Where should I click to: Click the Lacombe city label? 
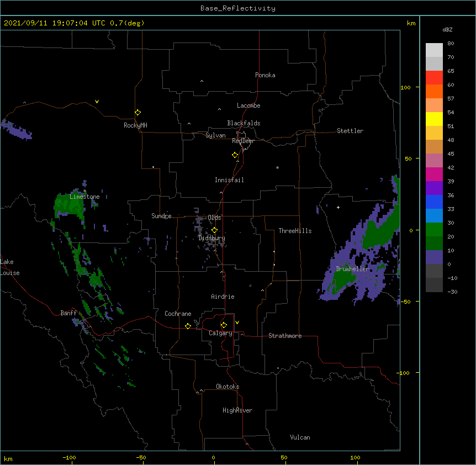248,105
